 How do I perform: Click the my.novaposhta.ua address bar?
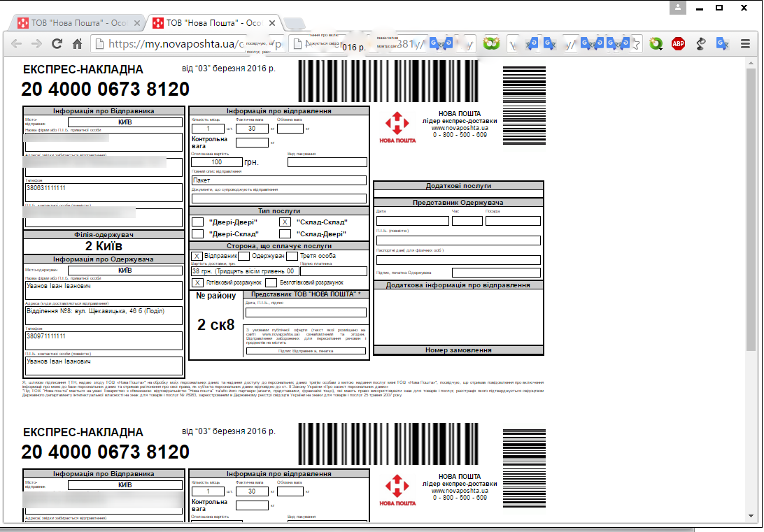[188, 44]
